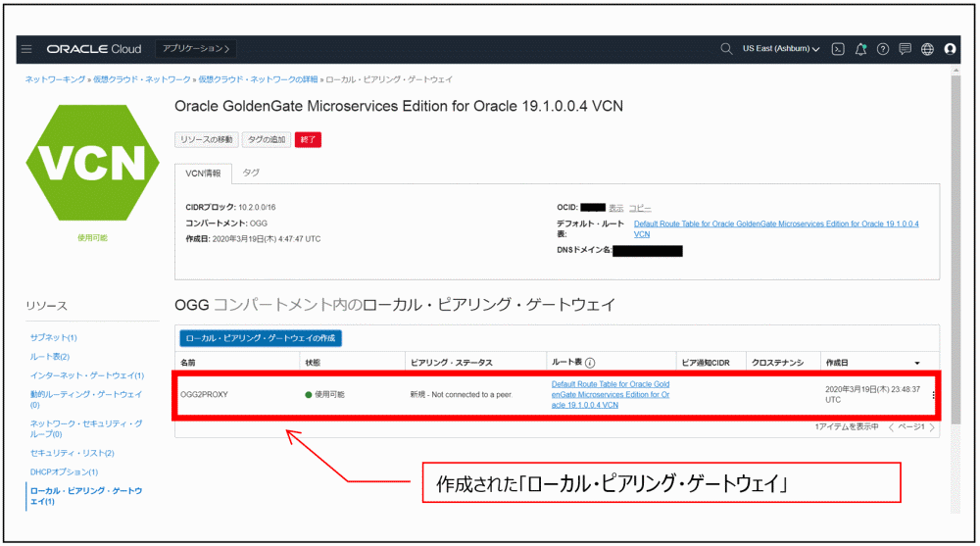Click the ピア通知CIDR column header
Image resolution: width=980 pixels, height=546 pixels.
click(706, 363)
